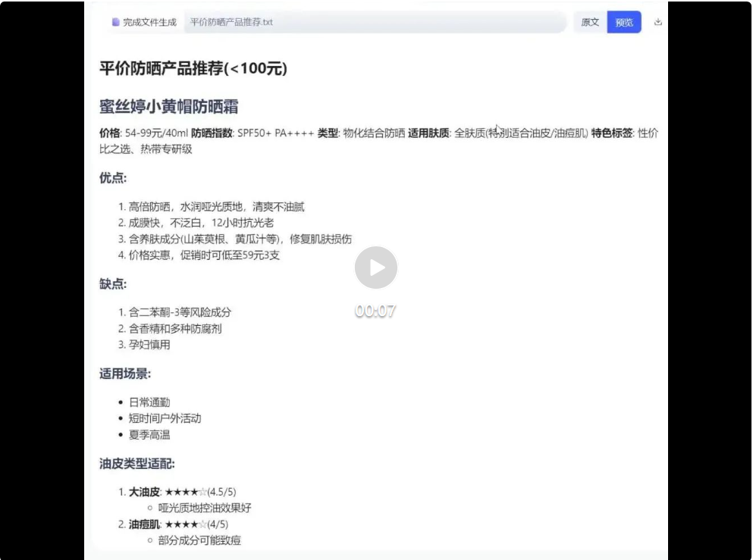Click the sub-bullet 哑光质地控油效果好
The image size is (753, 560).
click(x=205, y=508)
